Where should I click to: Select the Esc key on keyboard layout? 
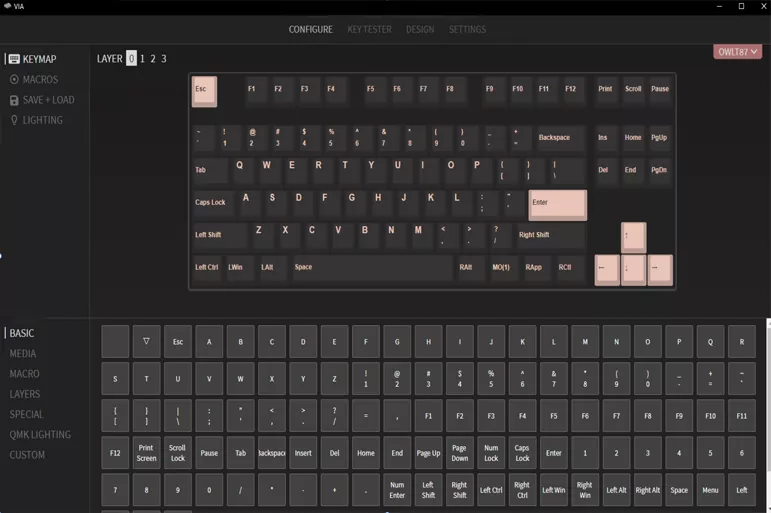[204, 91]
